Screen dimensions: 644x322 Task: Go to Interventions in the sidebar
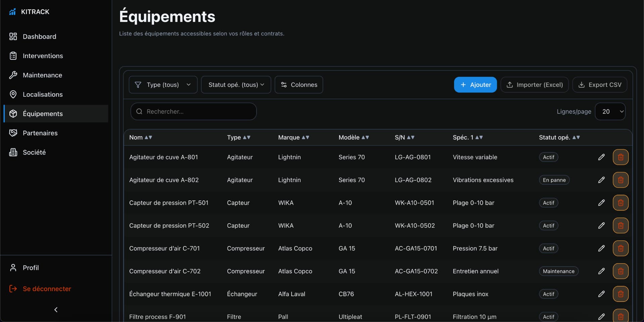43,56
